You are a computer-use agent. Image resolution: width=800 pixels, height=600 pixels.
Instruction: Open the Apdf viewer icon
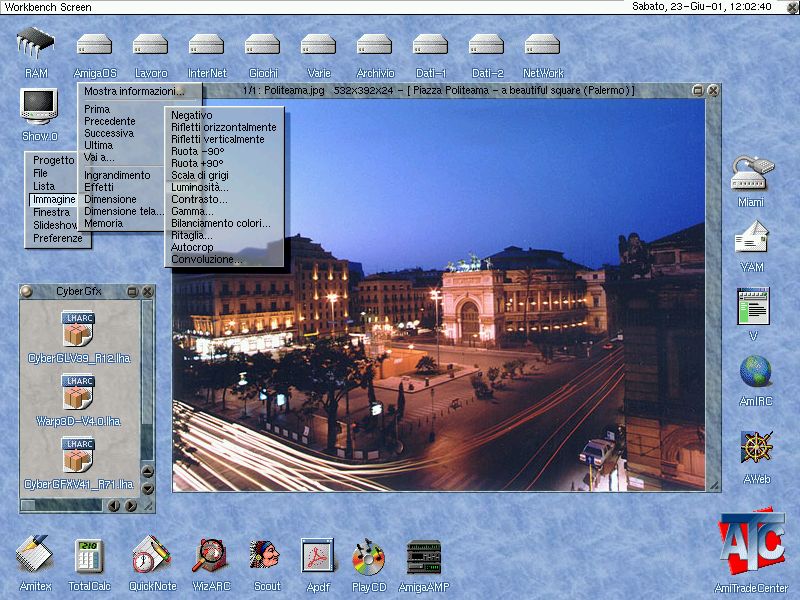(317, 556)
